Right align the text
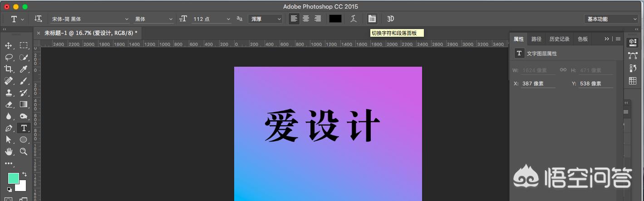The height and width of the screenshot is (201, 644). point(318,19)
